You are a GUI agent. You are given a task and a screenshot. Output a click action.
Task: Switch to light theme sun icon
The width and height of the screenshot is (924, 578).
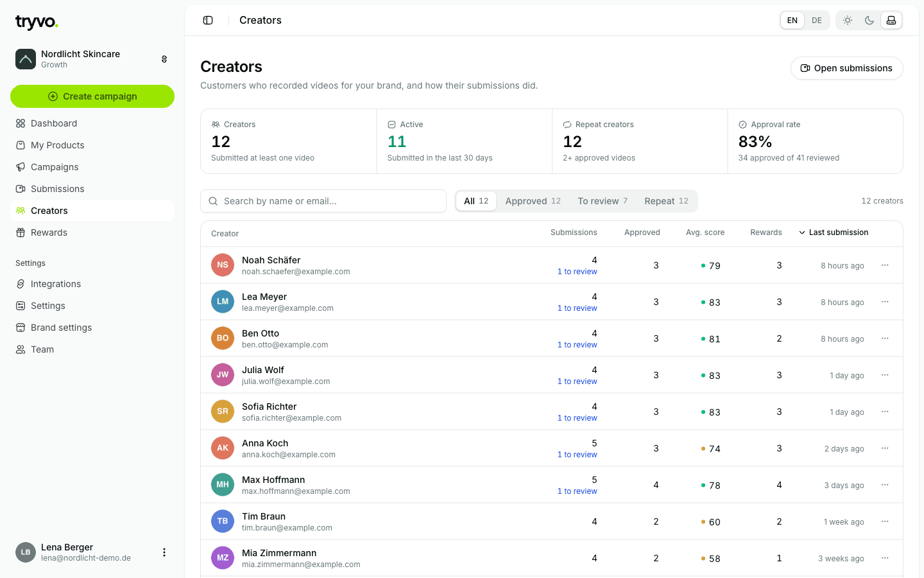click(848, 21)
